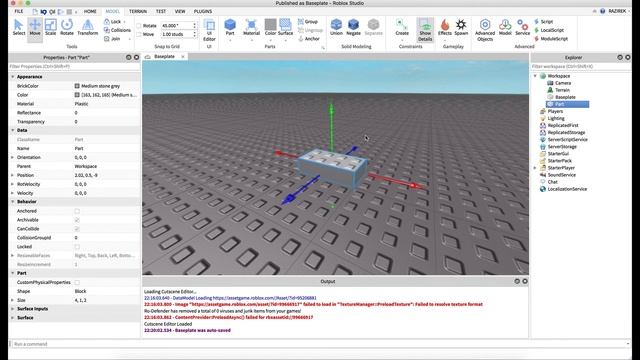Image resolution: width=640 pixels, height=360 pixels.
Task: Open Advanced Objects panel
Action: click(x=485, y=30)
